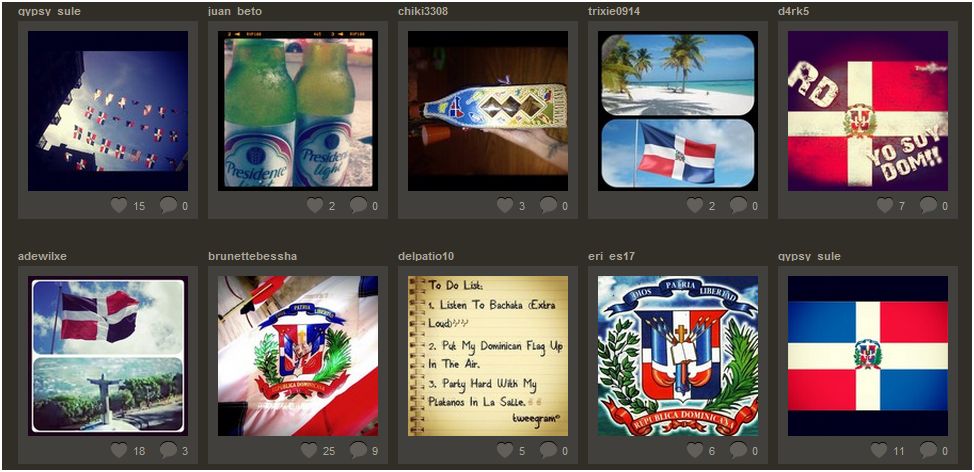Image resolution: width=974 pixels, height=472 pixels.
Task: Click comment icon under eri_es17's photo
Action: click(739, 450)
